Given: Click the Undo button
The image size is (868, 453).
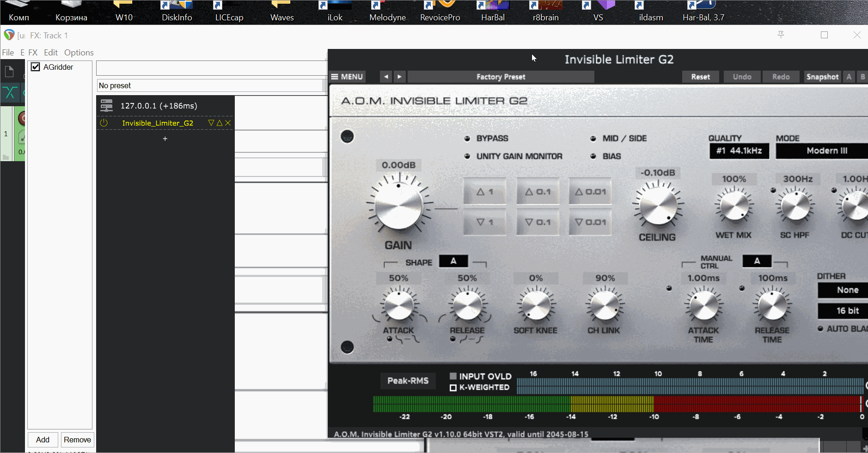Looking at the screenshot, I should (x=742, y=77).
